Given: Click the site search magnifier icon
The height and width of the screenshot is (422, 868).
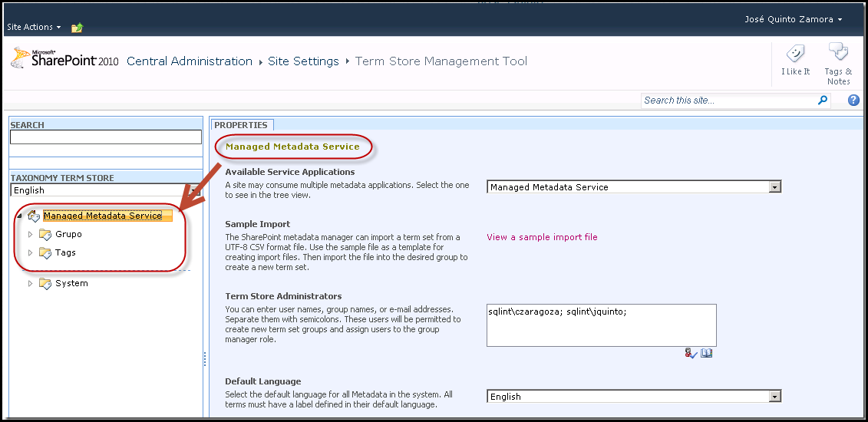Looking at the screenshot, I should 823,100.
